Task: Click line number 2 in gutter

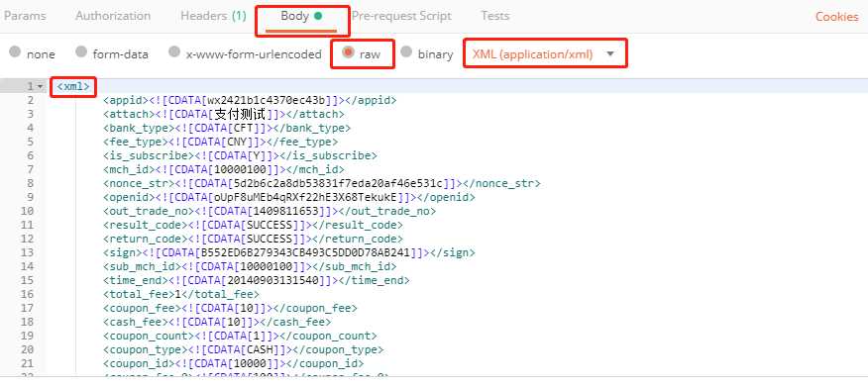Action: click(31, 101)
